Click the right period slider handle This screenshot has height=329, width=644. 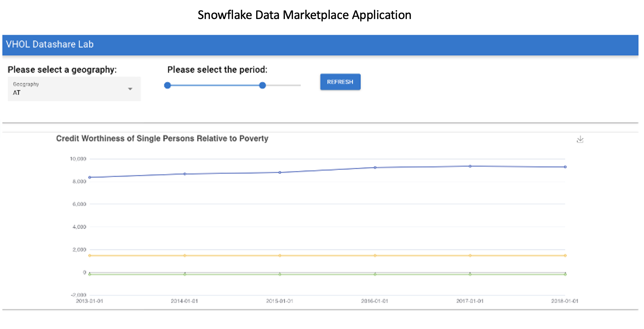262,85
